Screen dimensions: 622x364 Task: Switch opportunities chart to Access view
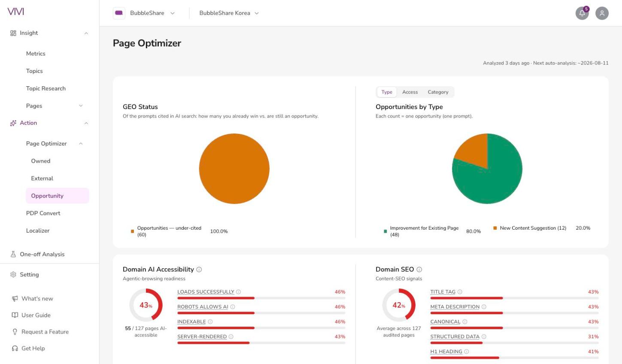point(410,92)
